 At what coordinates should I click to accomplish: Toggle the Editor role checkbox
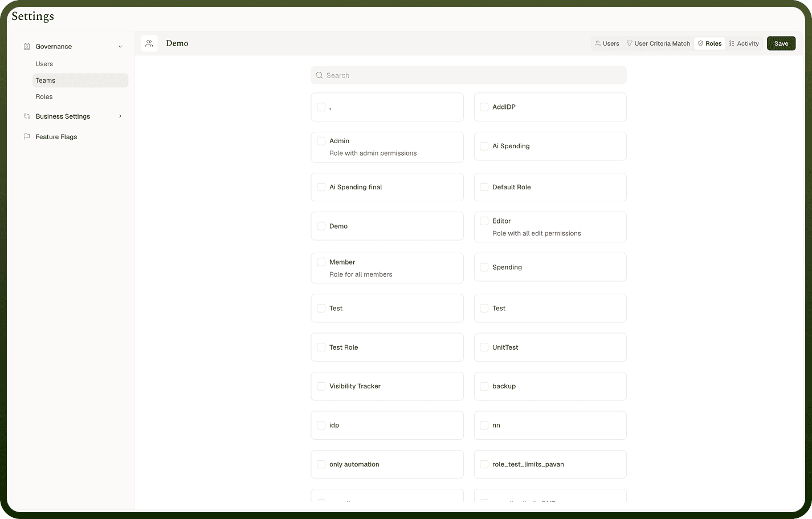pyautogui.click(x=484, y=221)
